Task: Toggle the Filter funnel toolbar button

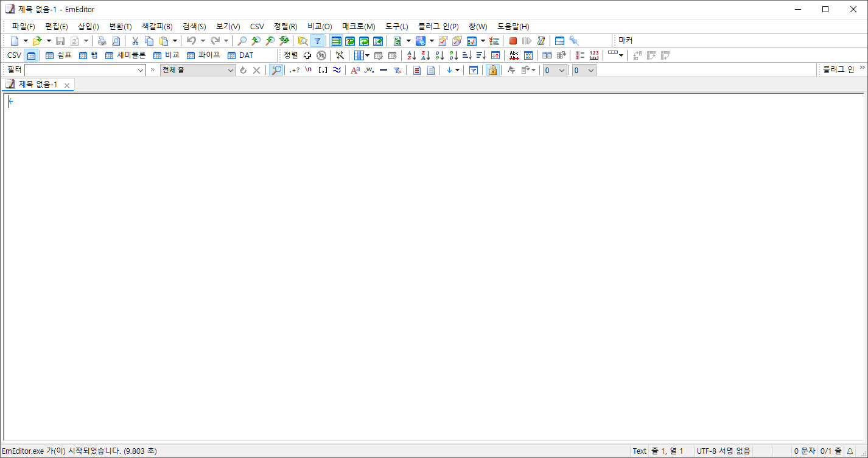Action: (x=317, y=41)
